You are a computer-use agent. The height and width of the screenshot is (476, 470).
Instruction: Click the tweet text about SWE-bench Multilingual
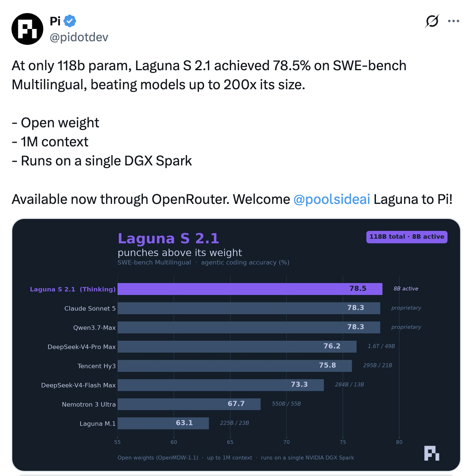209,75
